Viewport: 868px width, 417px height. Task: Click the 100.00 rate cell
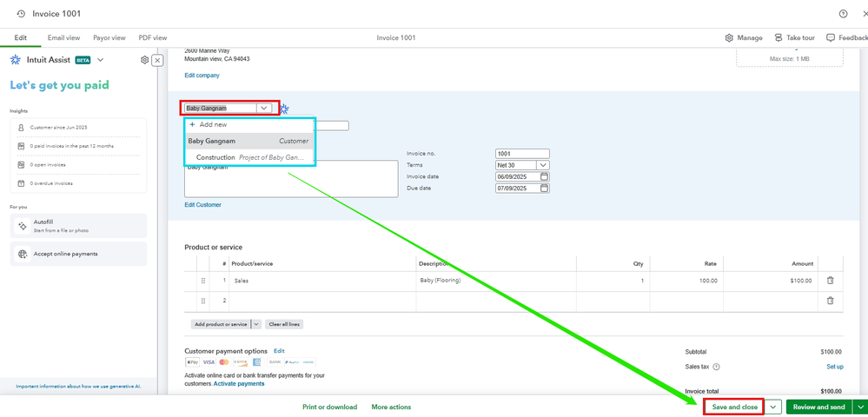[686, 281]
